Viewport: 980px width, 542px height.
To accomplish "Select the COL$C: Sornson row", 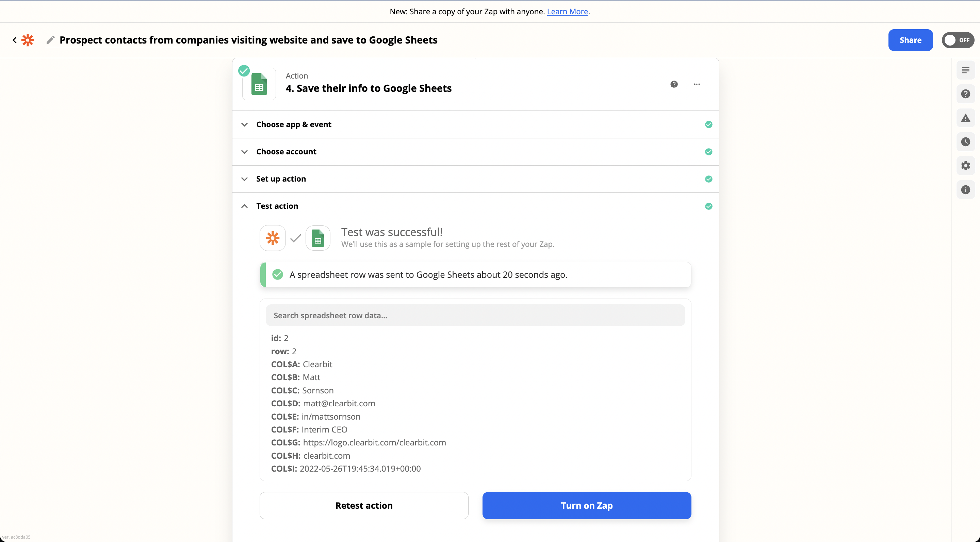I will coord(303,390).
